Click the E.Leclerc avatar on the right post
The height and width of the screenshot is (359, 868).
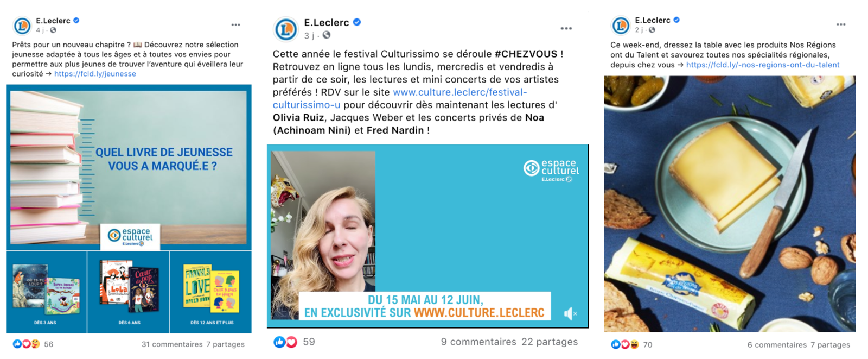click(x=621, y=26)
